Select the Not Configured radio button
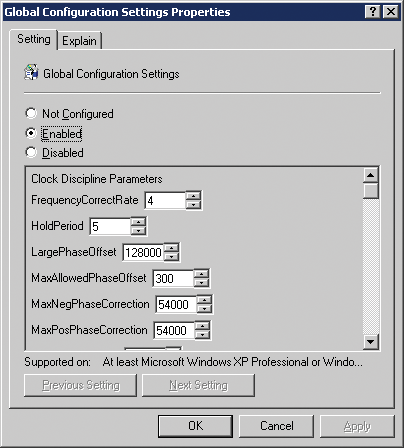404x448 pixels. (31, 113)
